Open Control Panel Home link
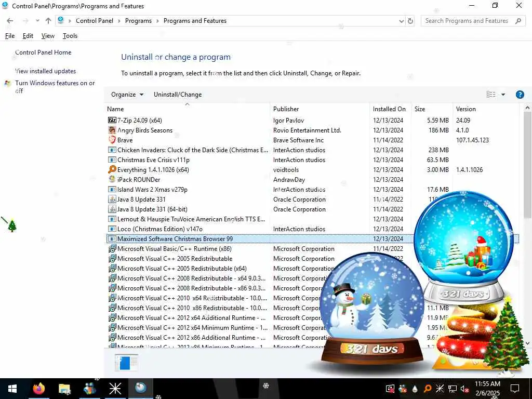Image resolution: width=532 pixels, height=399 pixels. point(43,52)
